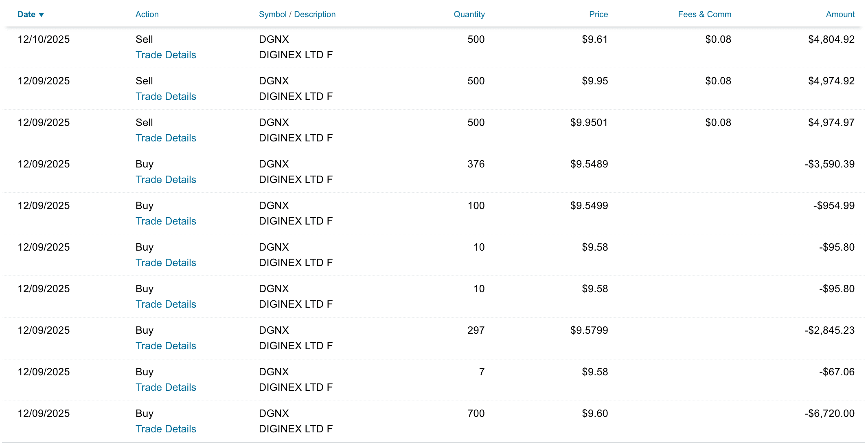Image resolution: width=868 pixels, height=445 pixels.
Task: Open Trade Details for $9.95 sell
Action: 166,97
